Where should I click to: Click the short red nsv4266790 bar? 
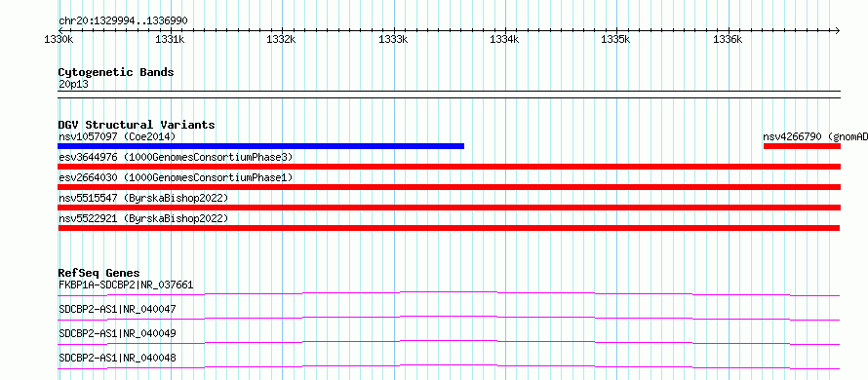[x=802, y=146]
